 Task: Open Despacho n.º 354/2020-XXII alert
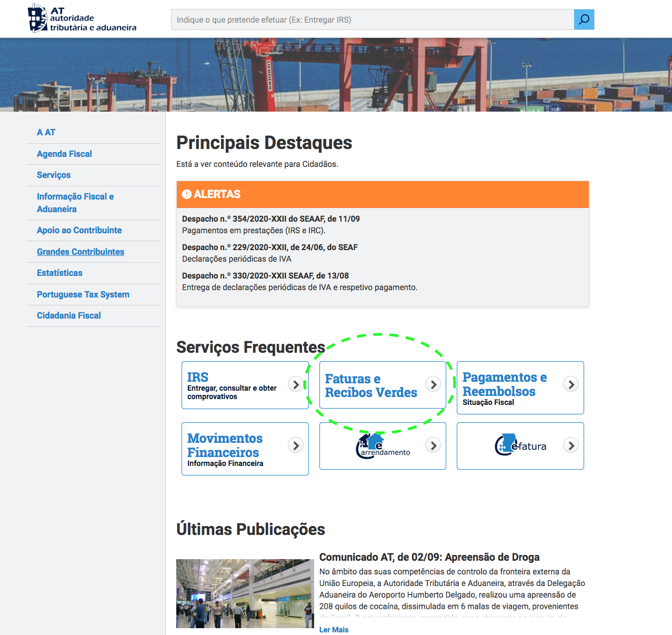tap(271, 219)
